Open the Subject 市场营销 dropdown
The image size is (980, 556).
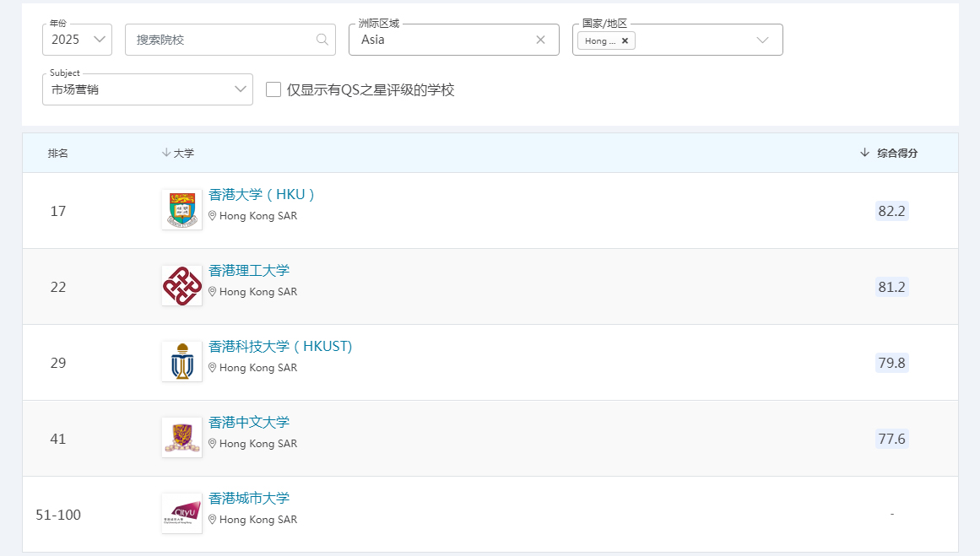click(147, 89)
